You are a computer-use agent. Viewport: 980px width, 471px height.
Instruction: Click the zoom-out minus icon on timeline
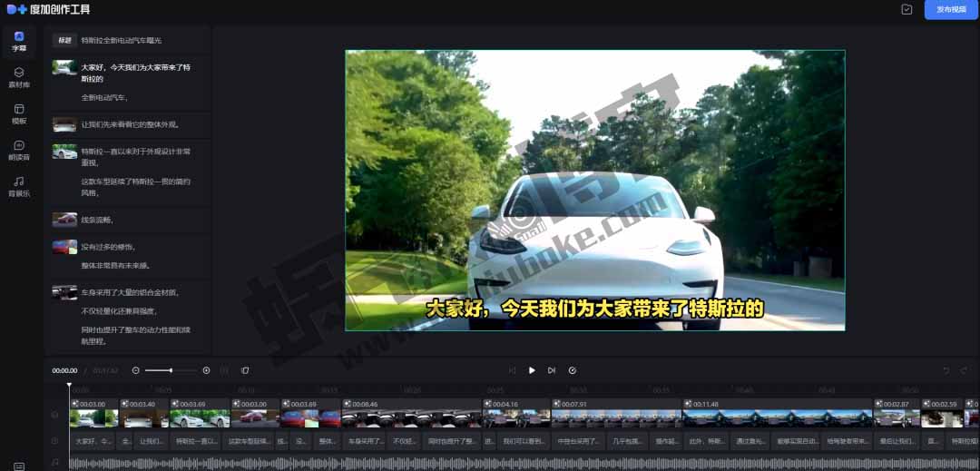pyautogui.click(x=136, y=370)
